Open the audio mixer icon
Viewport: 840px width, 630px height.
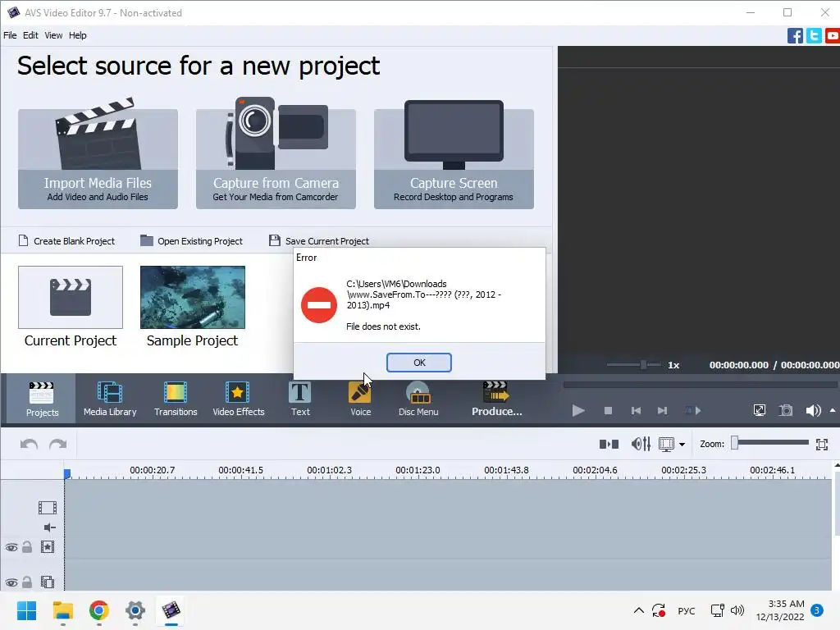[641, 444]
